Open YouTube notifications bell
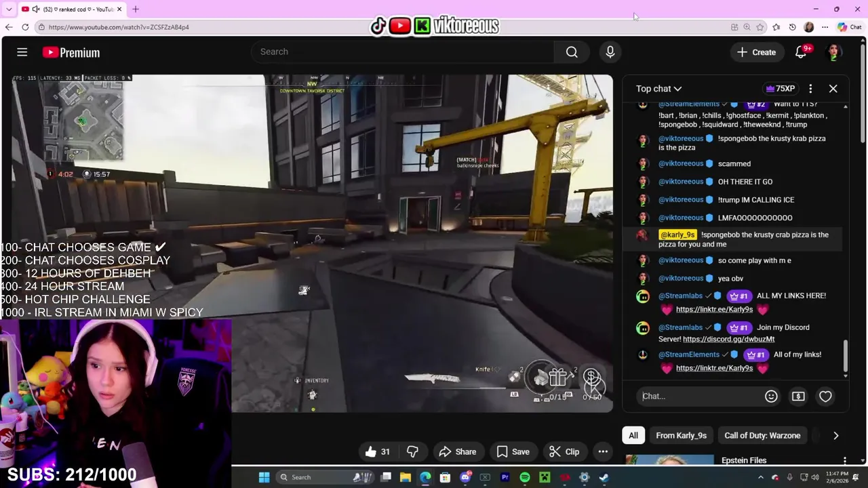 coord(801,52)
